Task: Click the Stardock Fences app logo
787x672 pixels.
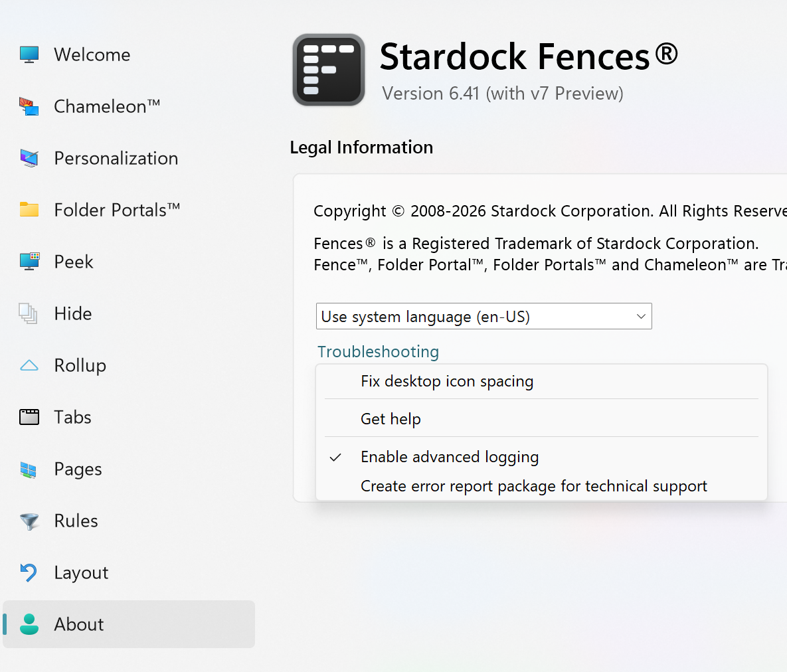Action: [329, 70]
